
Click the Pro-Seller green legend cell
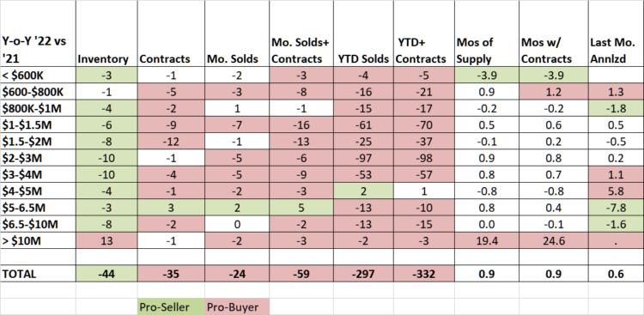coord(171,306)
